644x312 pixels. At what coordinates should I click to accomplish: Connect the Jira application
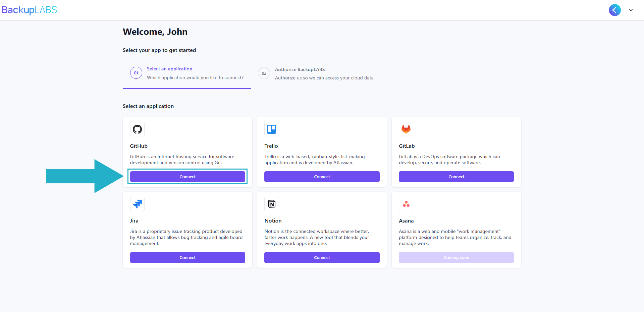187,257
